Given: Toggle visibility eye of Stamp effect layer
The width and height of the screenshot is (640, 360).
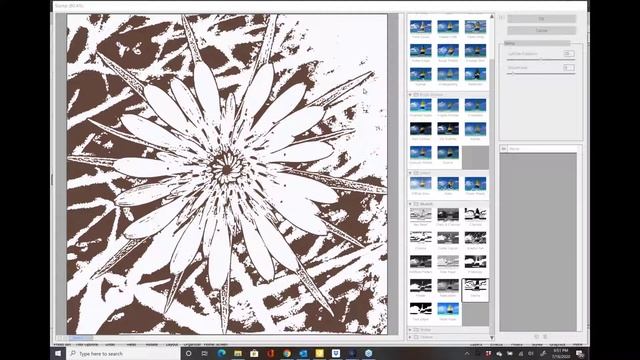Looking at the screenshot, I should coord(504,149).
